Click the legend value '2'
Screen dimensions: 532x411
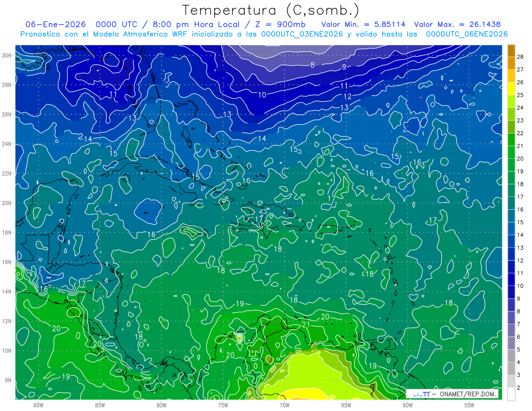[519, 388]
